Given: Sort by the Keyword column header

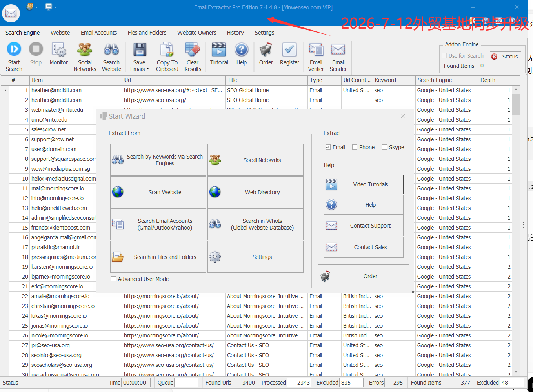Looking at the screenshot, I should point(394,80).
